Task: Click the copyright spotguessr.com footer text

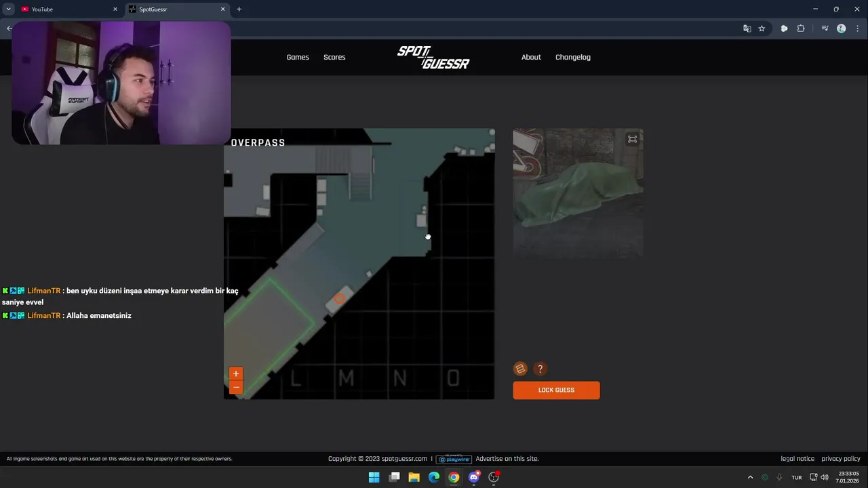Action: (378, 459)
